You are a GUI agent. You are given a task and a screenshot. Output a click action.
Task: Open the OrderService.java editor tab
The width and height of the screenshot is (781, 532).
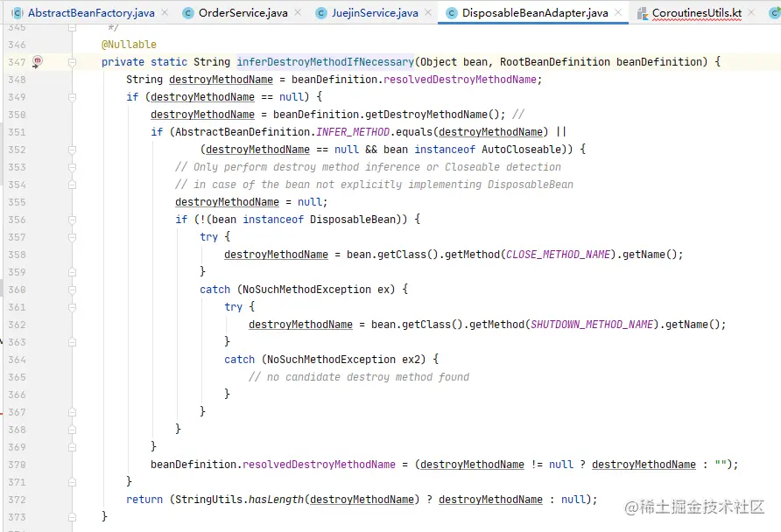(243, 13)
